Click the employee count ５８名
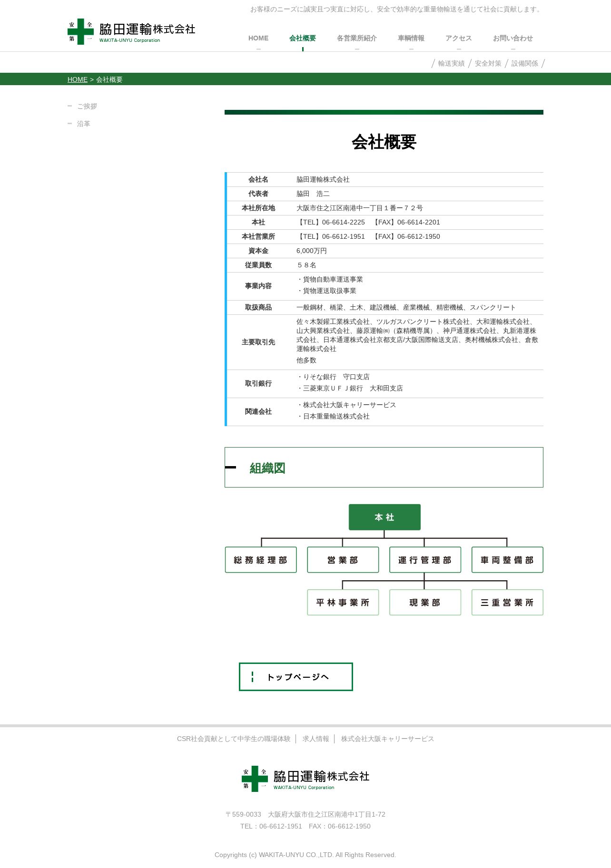This screenshot has width=611, height=868. pos(306,265)
